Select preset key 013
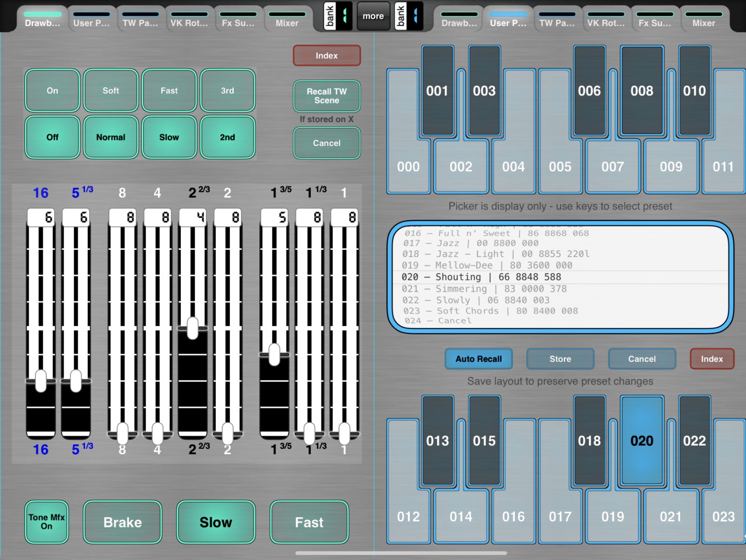Image resolution: width=746 pixels, height=560 pixels. pyautogui.click(x=438, y=441)
